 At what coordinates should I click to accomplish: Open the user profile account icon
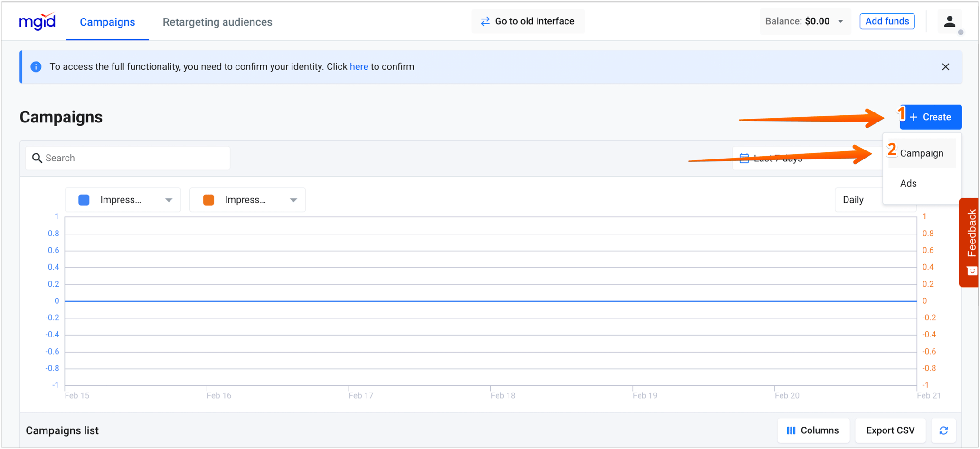click(950, 21)
